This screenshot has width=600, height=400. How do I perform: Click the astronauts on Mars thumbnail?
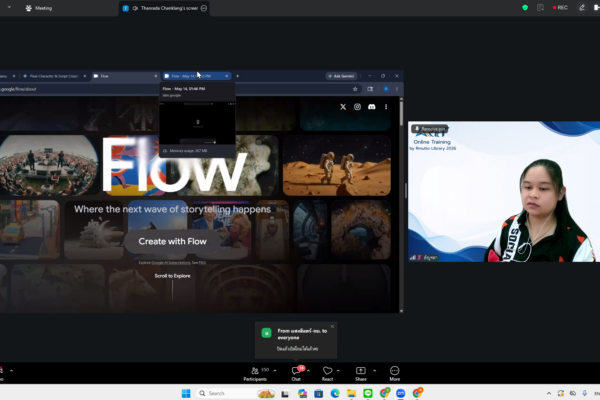coord(337,165)
